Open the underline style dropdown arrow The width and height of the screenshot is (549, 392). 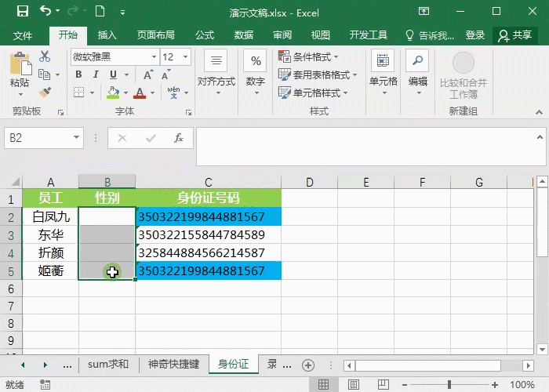click(x=126, y=74)
